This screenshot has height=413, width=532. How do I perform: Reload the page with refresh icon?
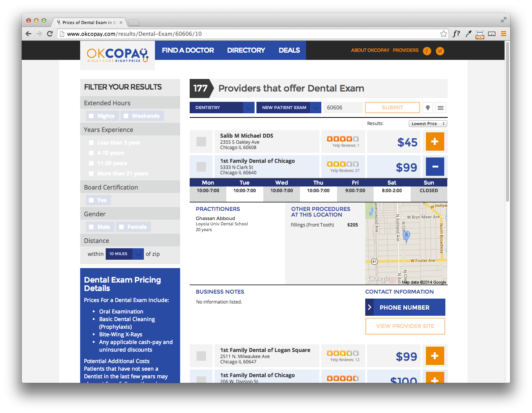click(50, 34)
